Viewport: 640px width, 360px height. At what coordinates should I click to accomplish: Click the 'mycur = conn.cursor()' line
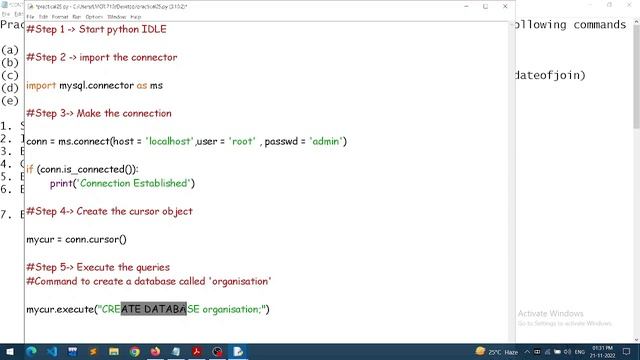[76, 240]
